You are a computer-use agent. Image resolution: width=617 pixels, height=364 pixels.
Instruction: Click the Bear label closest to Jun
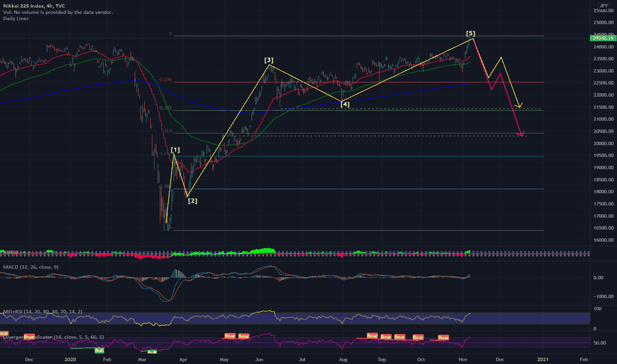click(244, 336)
